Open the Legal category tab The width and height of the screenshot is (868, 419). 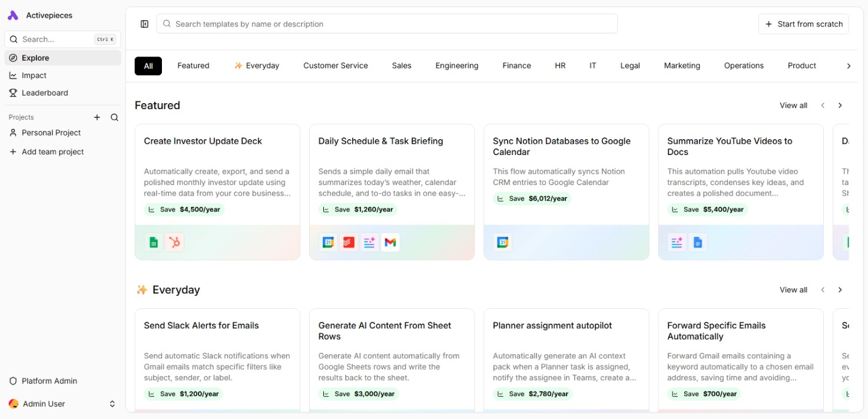click(630, 66)
